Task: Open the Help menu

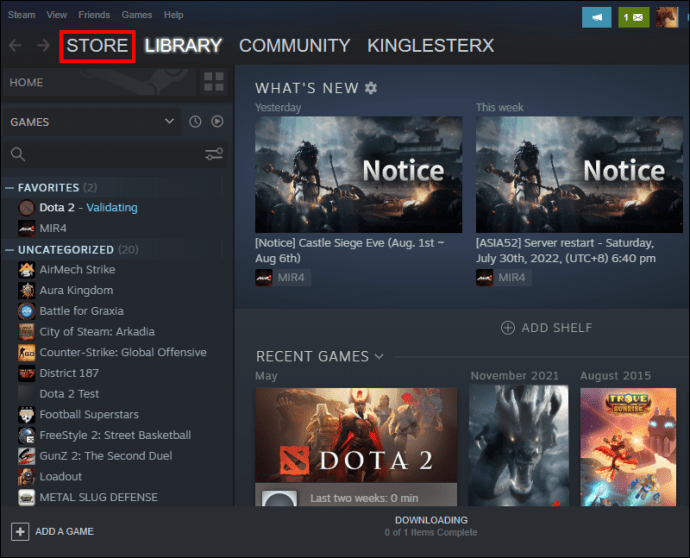Action: tap(173, 15)
